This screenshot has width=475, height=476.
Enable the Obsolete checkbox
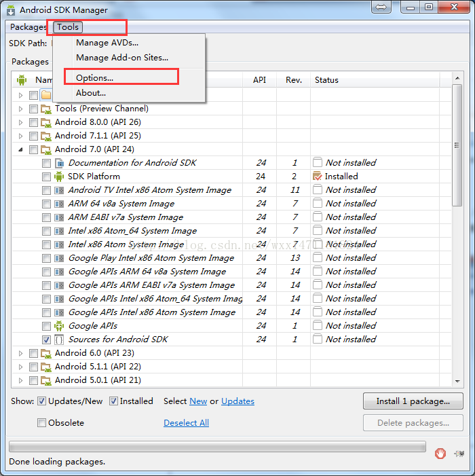coord(41,422)
